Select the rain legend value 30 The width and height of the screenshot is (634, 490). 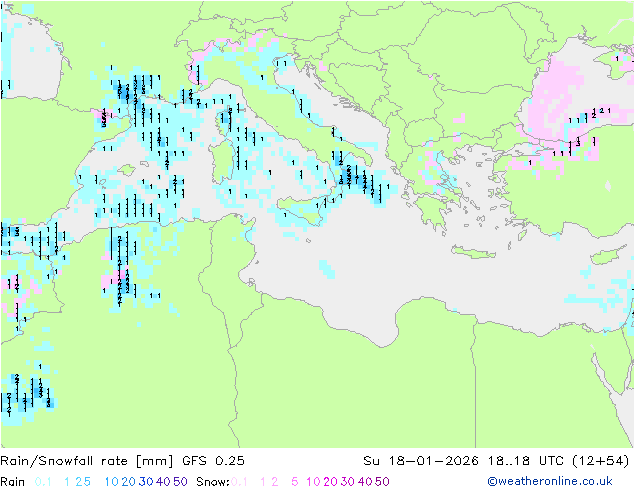click(146, 482)
